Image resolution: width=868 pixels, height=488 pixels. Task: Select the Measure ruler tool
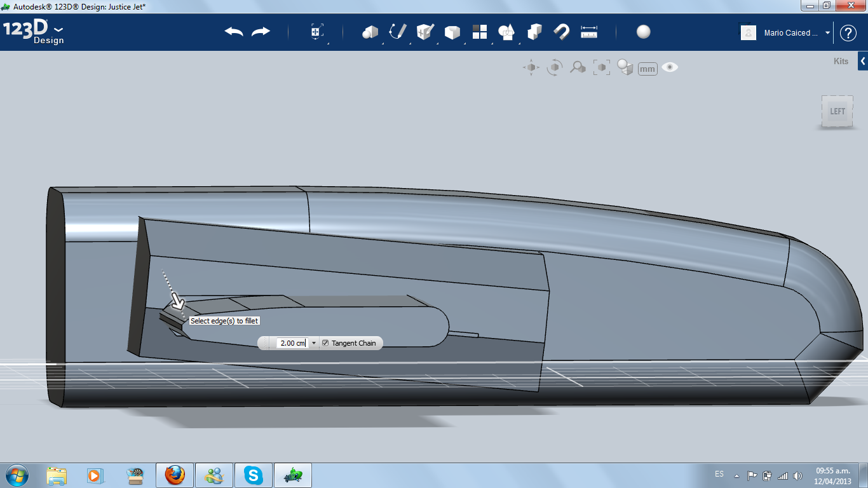(x=589, y=32)
